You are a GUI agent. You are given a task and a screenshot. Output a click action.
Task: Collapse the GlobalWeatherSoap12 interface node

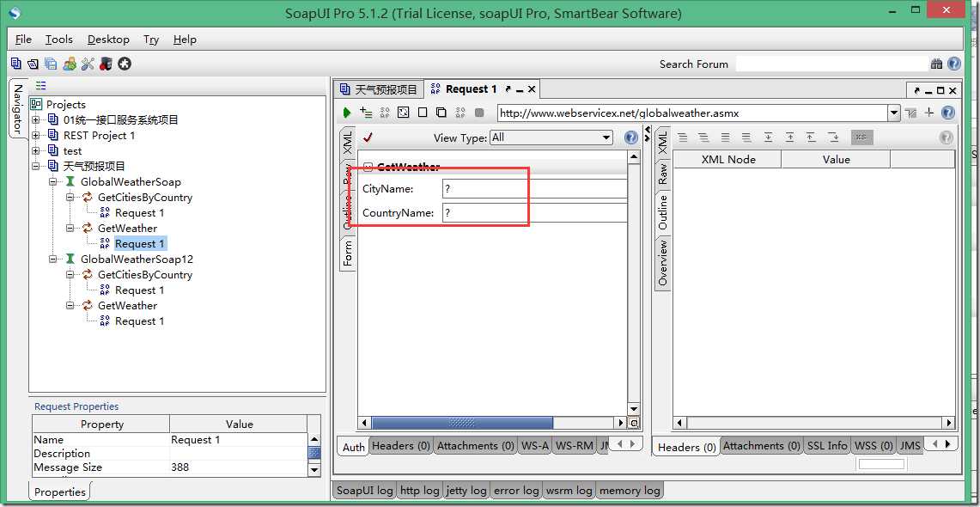53,259
